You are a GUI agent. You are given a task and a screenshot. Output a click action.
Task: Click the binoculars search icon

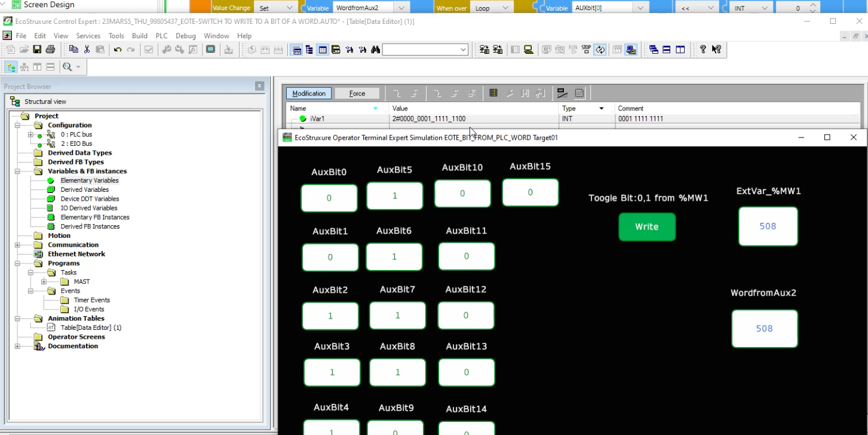(x=375, y=50)
